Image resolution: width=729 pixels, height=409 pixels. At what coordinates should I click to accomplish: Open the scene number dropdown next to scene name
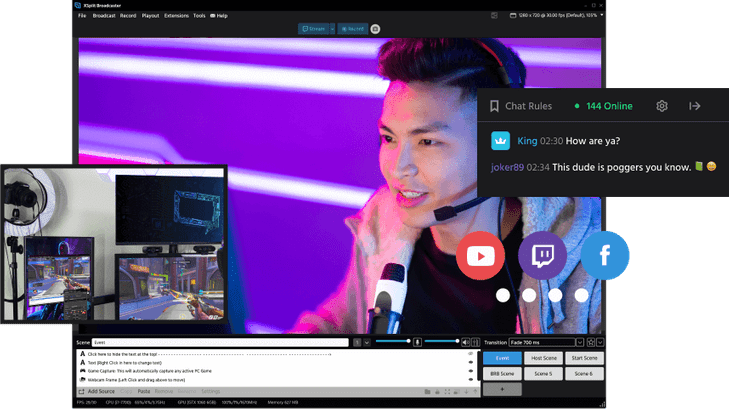coord(367,343)
